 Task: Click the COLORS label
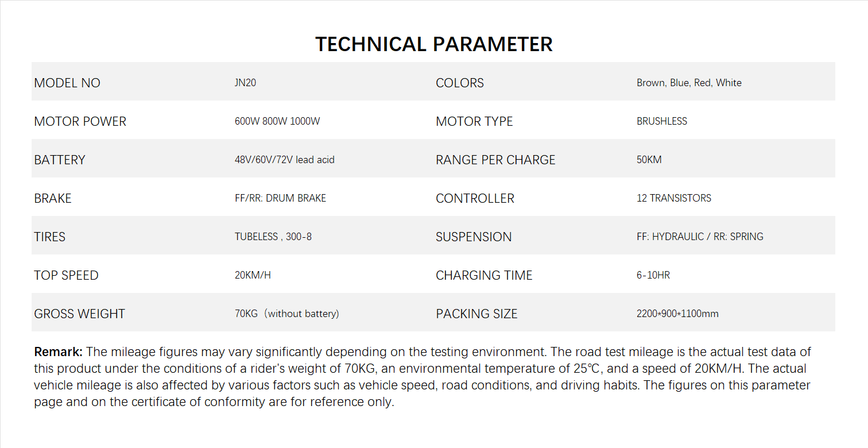tap(459, 83)
